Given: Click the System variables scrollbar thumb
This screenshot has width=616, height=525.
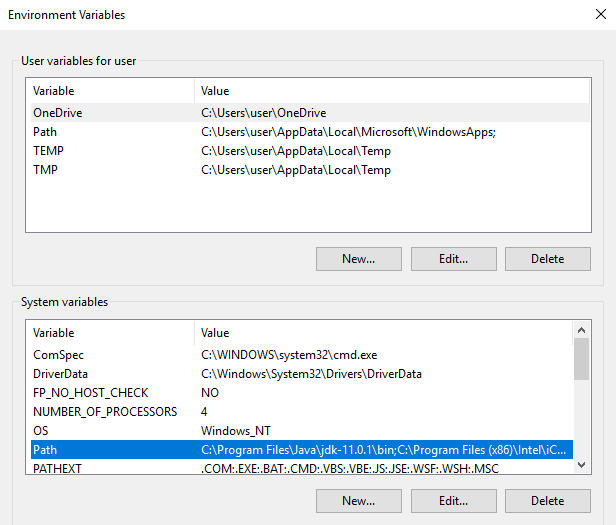Looking at the screenshot, I should [x=581, y=359].
